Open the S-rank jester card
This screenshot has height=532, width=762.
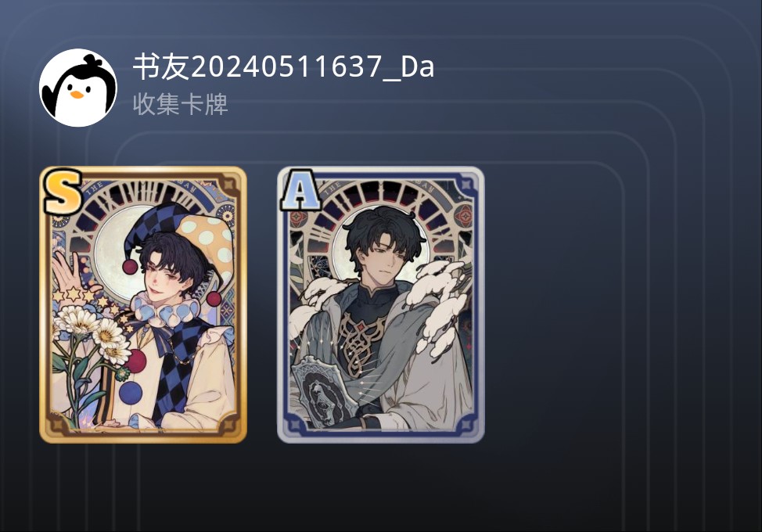click(x=143, y=304)
